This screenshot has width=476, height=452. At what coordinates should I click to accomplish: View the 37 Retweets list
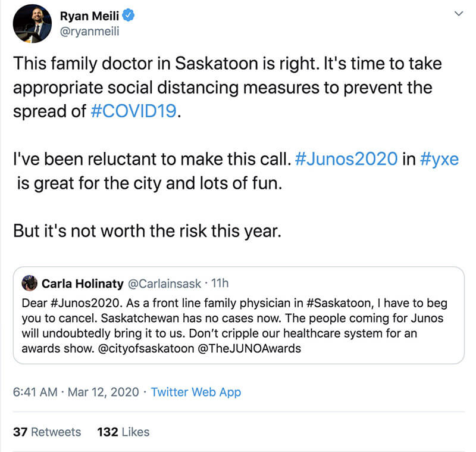pyautogui.click(x=48, y=432)
